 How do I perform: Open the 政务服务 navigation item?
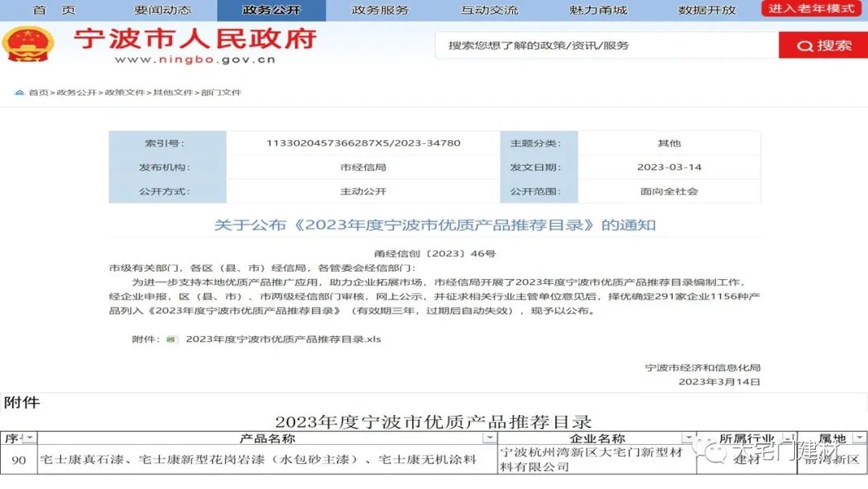pos(380,10)
